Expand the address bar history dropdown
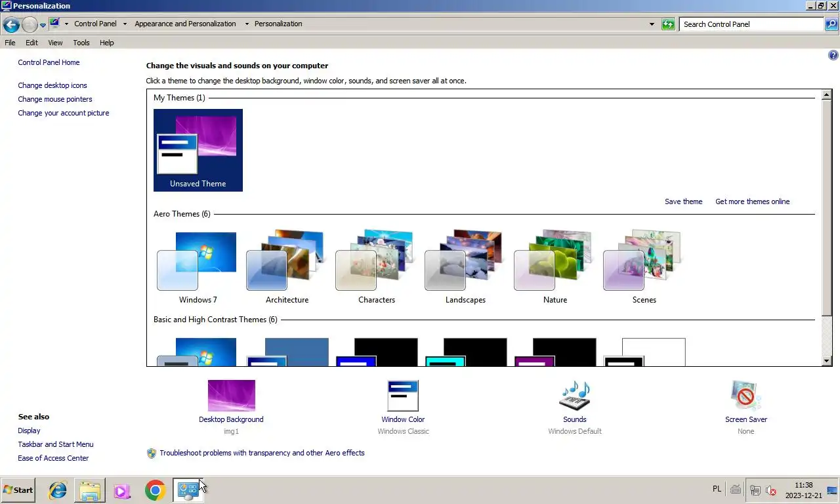The image size is (840, 504). pyautogui.click(x=652, y=24)
